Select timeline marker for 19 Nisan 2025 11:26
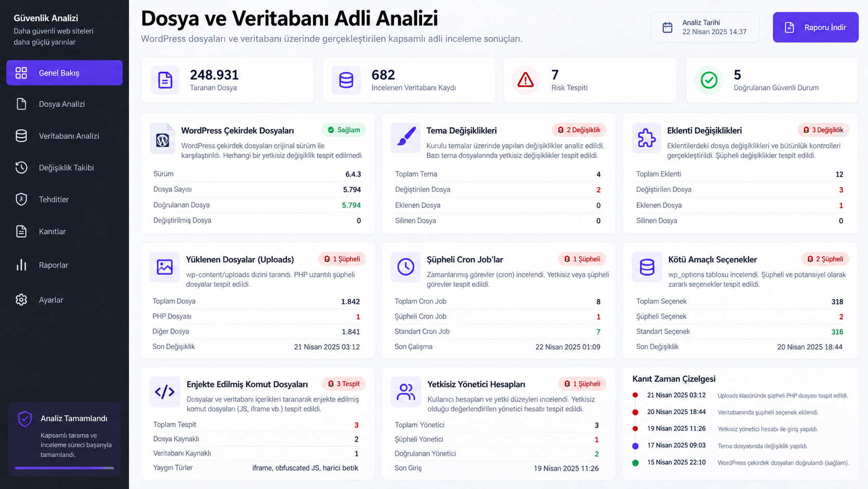Image resolution: width=868 pixels, height=489 pixels. pos(635,429)
